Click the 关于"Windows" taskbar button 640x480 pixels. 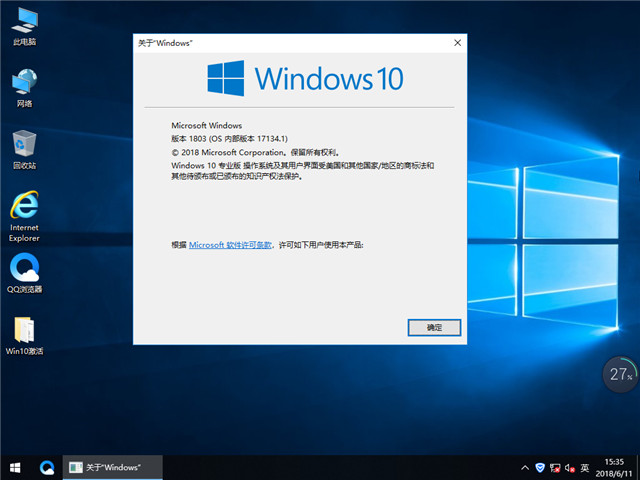[x=113, y=468]
